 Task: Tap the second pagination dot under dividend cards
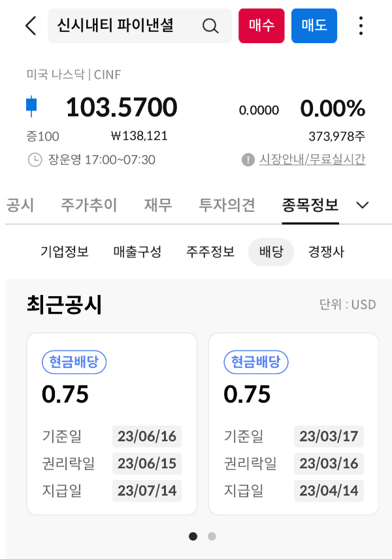[x=211, y=536]
